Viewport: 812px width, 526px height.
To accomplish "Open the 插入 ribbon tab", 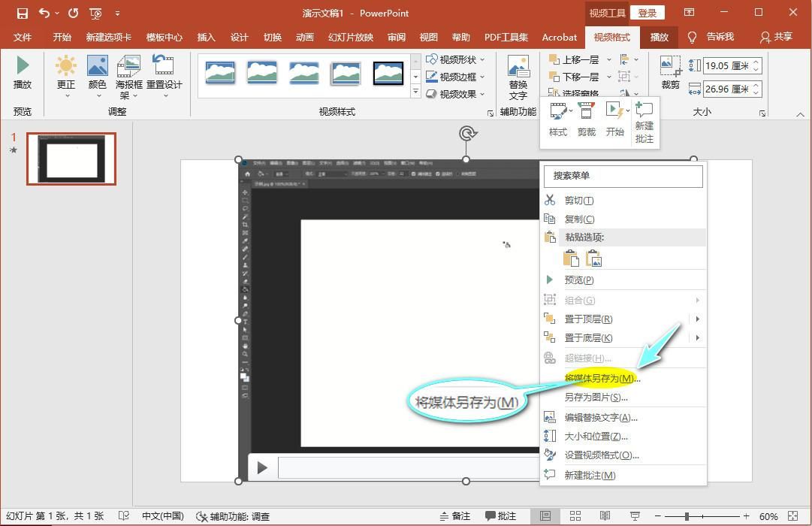I will (x=206, y=37).
